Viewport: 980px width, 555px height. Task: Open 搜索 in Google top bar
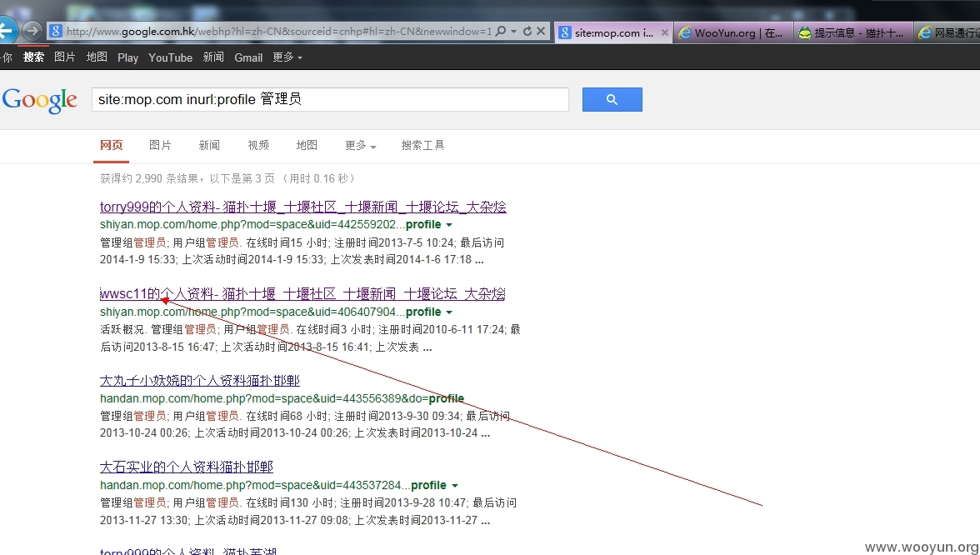(33, 57)
